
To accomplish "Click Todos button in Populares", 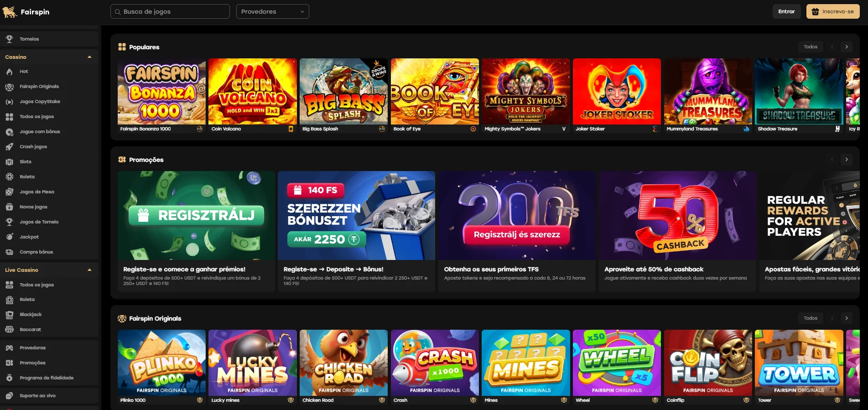I will click(x=811, y=47).
